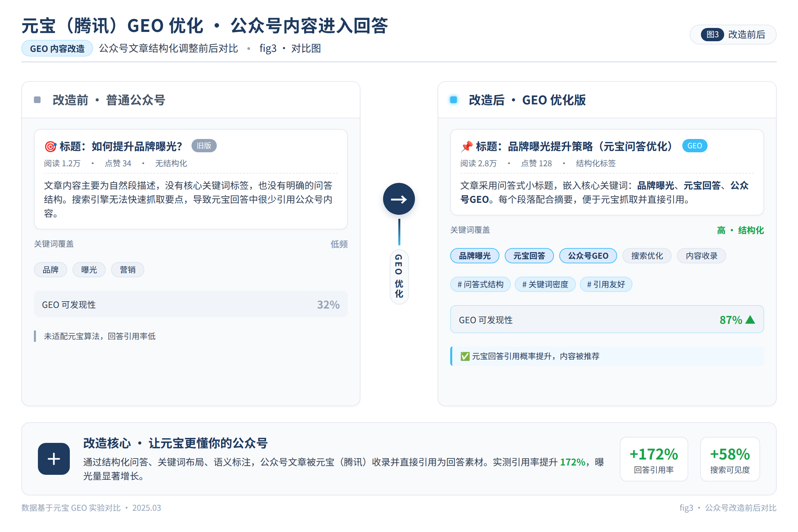
Task: Select the 曝光 keyword tag
Action: click(x=89, y=270)
